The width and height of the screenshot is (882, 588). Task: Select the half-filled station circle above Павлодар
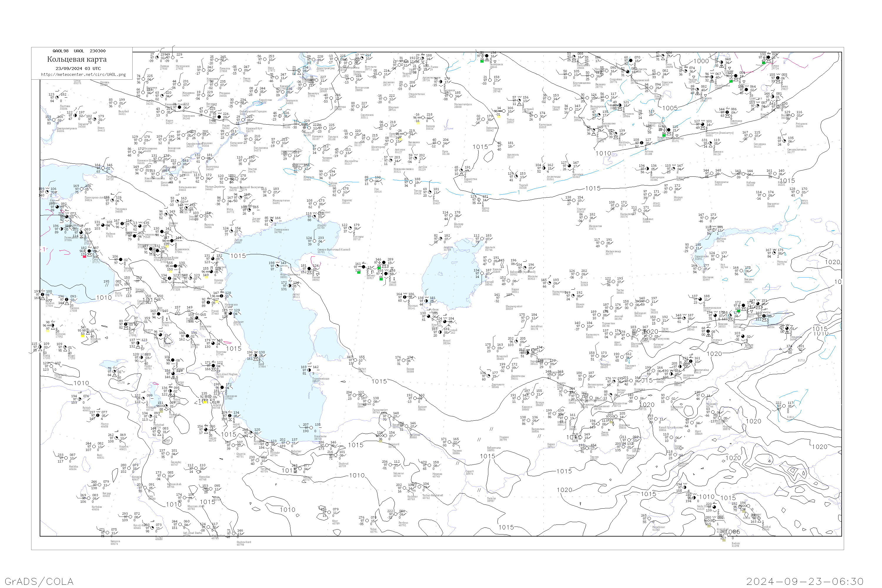point(727,112)
